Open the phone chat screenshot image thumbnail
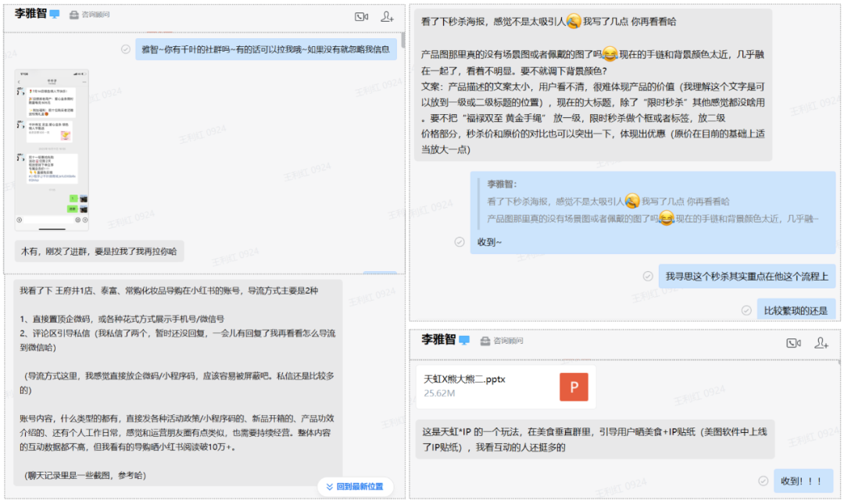Viewport: 844px width, 504px height. tap(52, 148)
